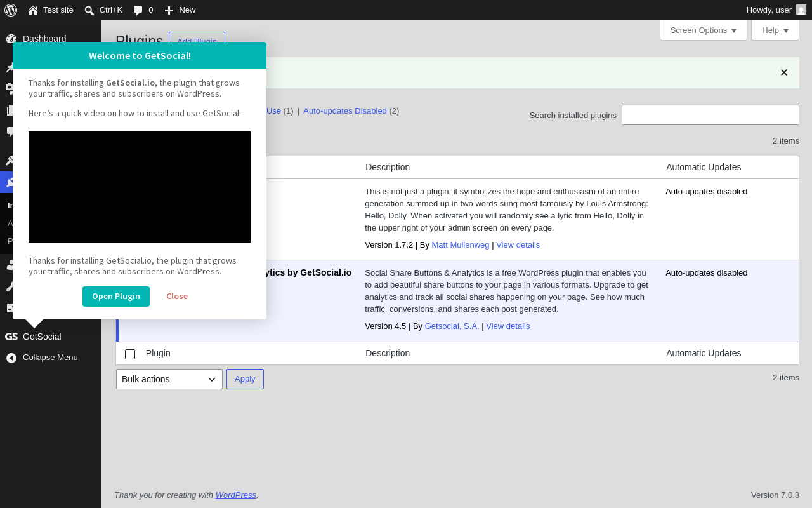Tick the select-all checkbox in table footer
Viewport: 812px width, 508px height.
(x=130, y=354)
